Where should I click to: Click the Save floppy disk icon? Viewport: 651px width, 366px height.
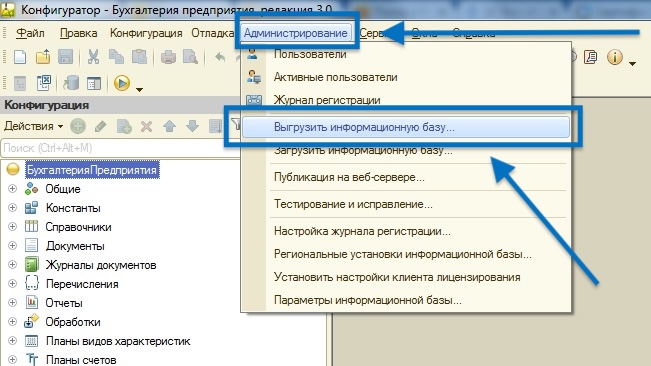(x=65, y=57)
